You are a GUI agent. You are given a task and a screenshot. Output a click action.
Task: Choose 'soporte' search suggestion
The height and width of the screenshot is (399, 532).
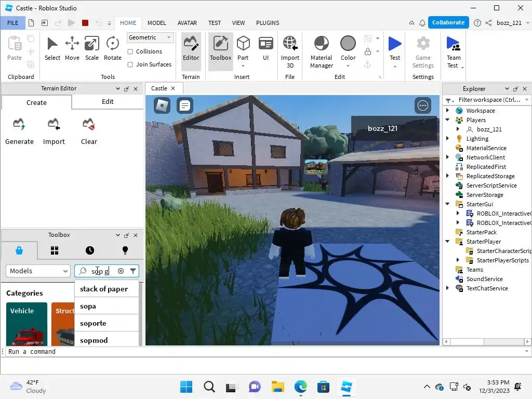(x=107, y=323)
